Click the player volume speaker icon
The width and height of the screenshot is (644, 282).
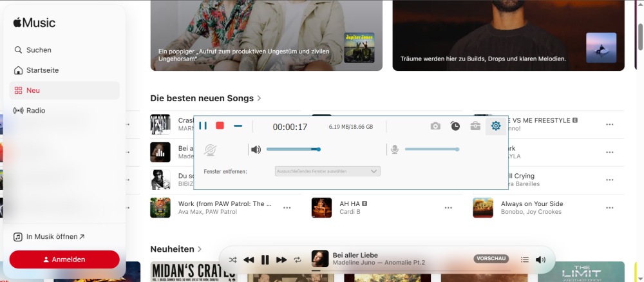[x=540, y=259]
